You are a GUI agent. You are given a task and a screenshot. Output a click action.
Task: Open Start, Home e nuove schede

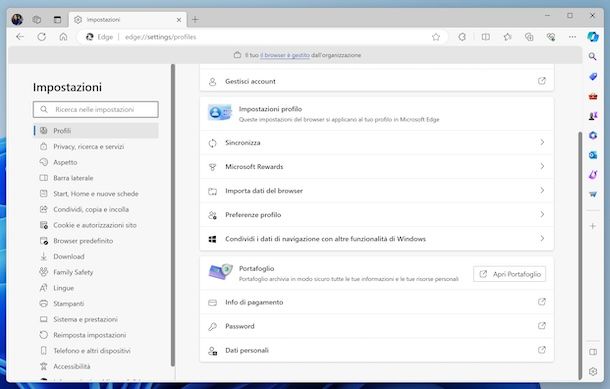coord(96,194)
